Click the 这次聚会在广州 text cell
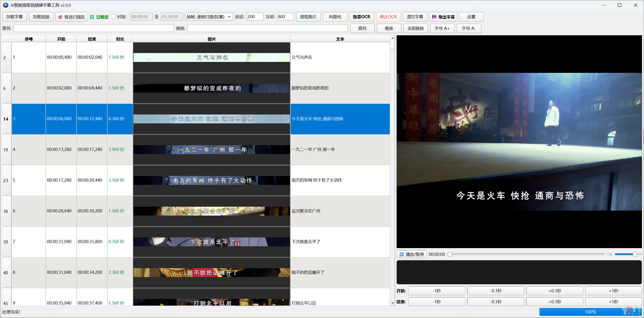The image size is (644, 318). pyautogui.click(x=340, y=211)
